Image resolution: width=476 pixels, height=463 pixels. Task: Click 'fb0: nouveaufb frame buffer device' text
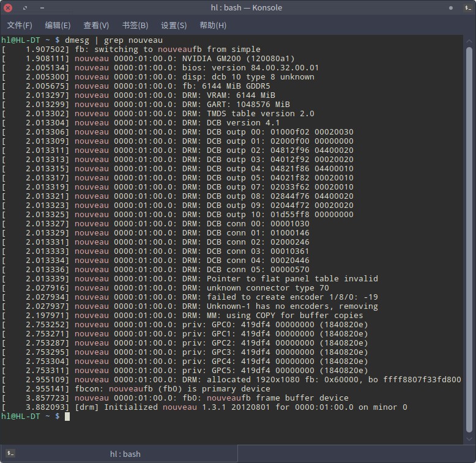coord(266,398)
